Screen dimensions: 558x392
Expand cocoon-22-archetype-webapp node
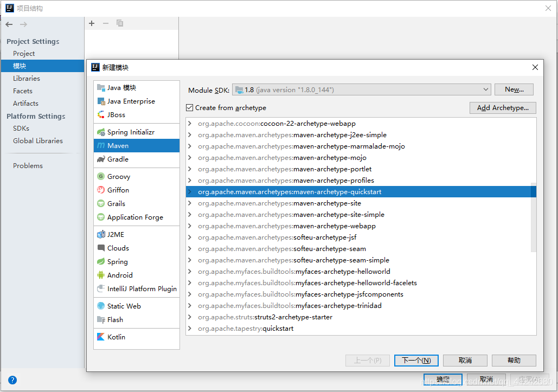point(190,124)
